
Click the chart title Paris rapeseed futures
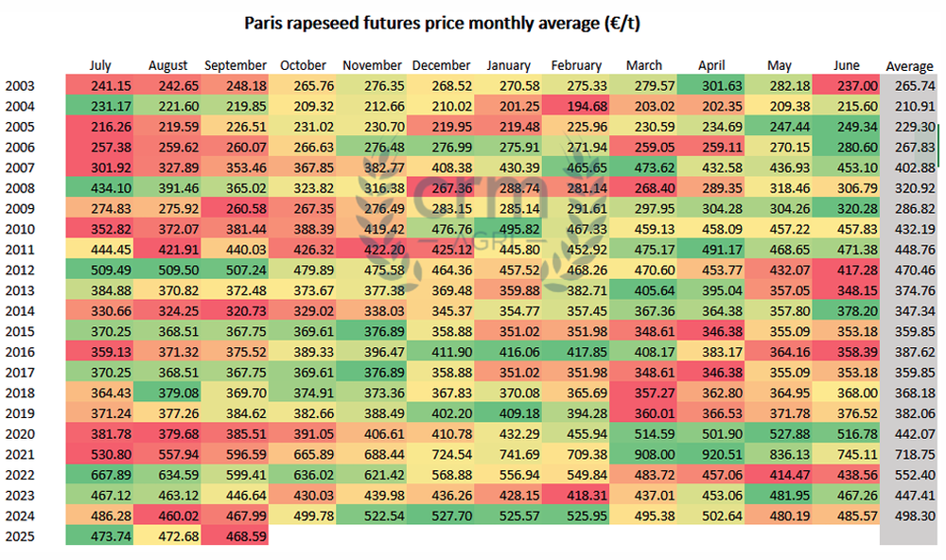pos(442,23)
